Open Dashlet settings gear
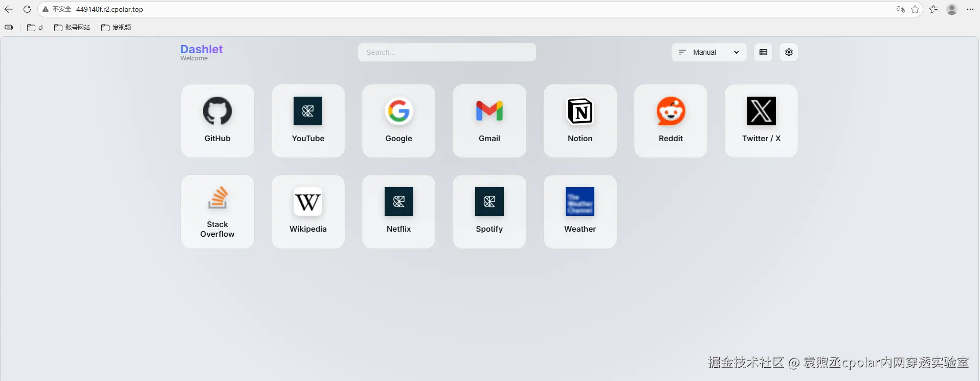980x381 pixels. (789, 52)
